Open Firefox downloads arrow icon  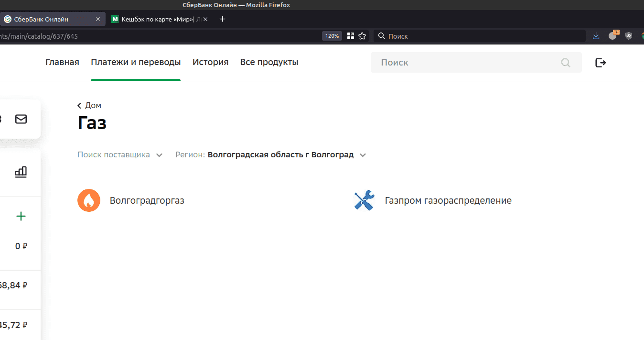pos(596,36)
